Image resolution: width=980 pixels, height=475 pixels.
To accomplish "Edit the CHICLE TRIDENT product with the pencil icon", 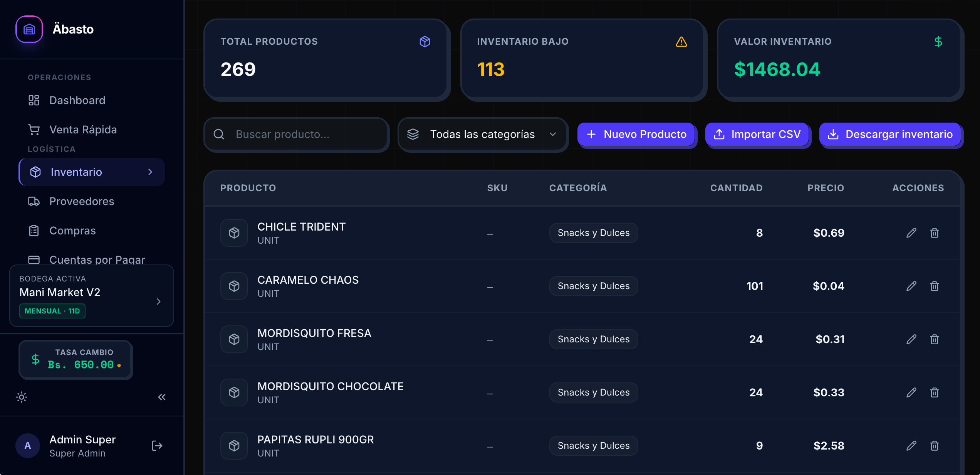I will [x=911, y=233].
